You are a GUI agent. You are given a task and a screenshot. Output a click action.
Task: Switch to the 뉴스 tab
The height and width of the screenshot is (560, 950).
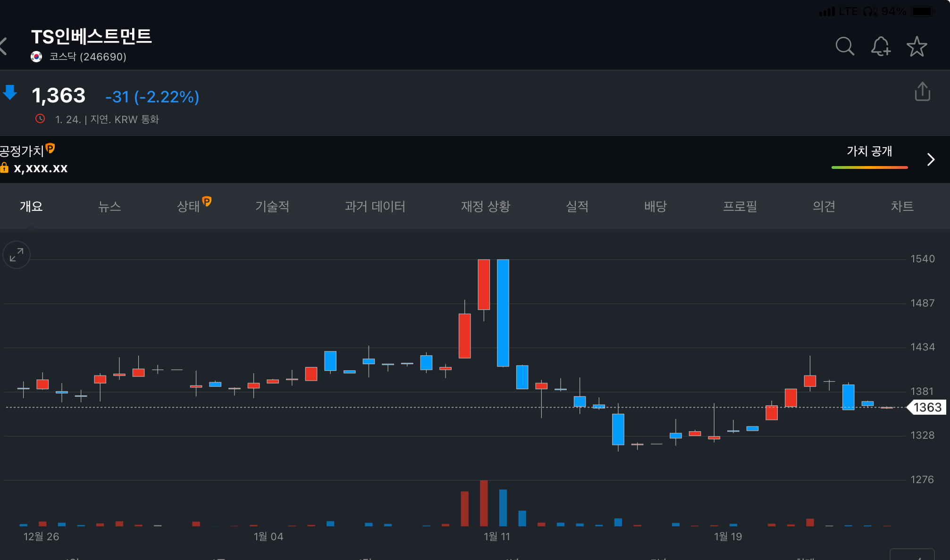click(x=109, y=206)
